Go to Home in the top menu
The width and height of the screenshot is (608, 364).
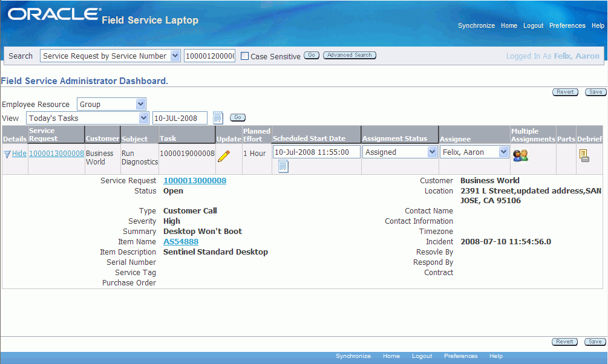click(x=509, y=25)
